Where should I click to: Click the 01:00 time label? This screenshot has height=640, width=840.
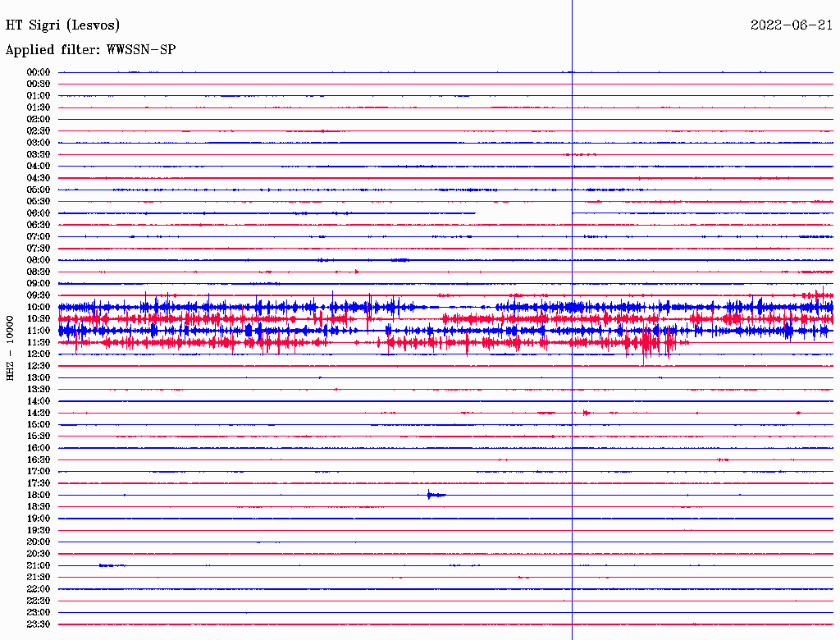(x=39, y=96)
